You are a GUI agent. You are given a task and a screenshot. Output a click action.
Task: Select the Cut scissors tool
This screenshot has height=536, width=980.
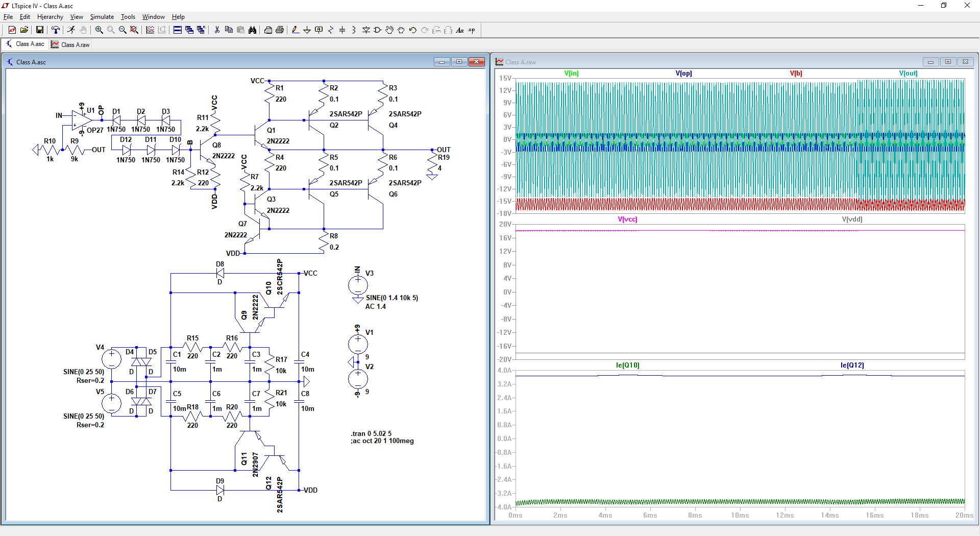(217, 30)
